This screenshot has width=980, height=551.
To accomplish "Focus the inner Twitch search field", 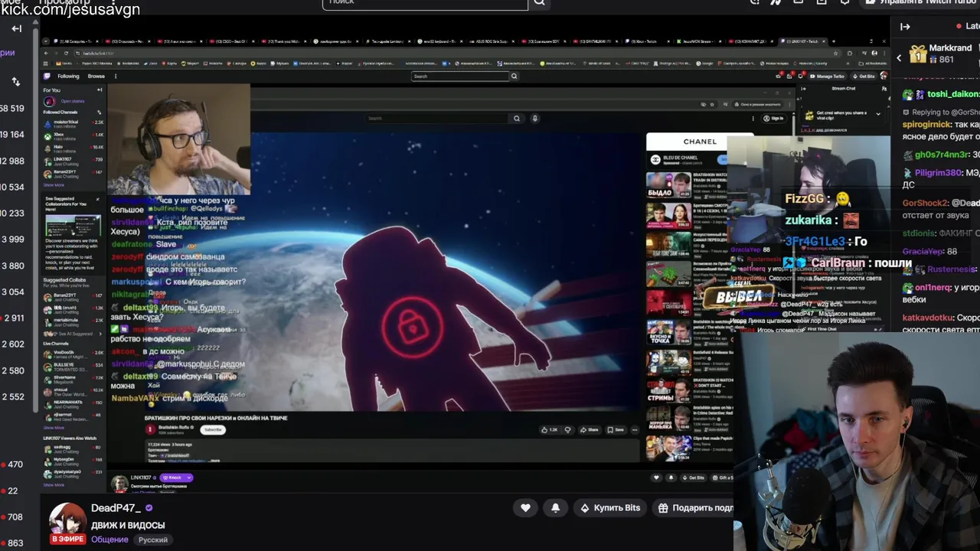I will click(x=460, y=76).
